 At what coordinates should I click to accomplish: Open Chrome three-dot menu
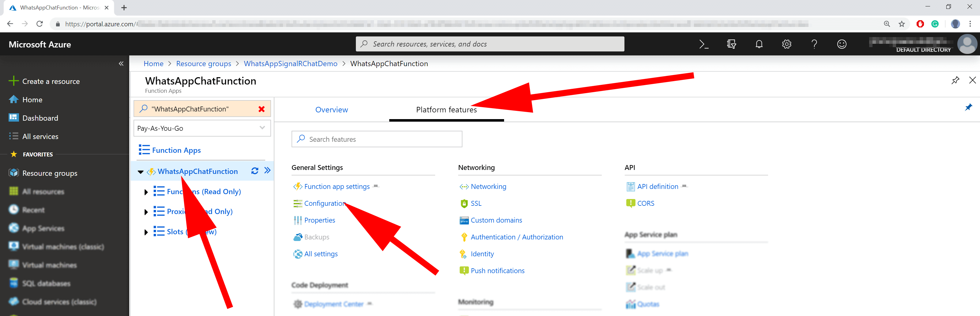pos(970,24)
